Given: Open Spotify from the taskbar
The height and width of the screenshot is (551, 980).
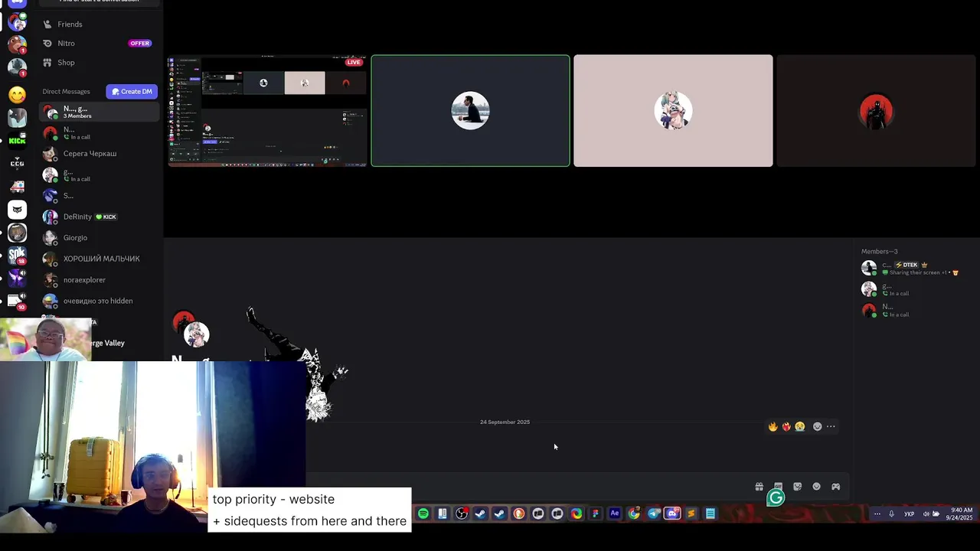Looking at the screenshot, I should coord(423,514).
